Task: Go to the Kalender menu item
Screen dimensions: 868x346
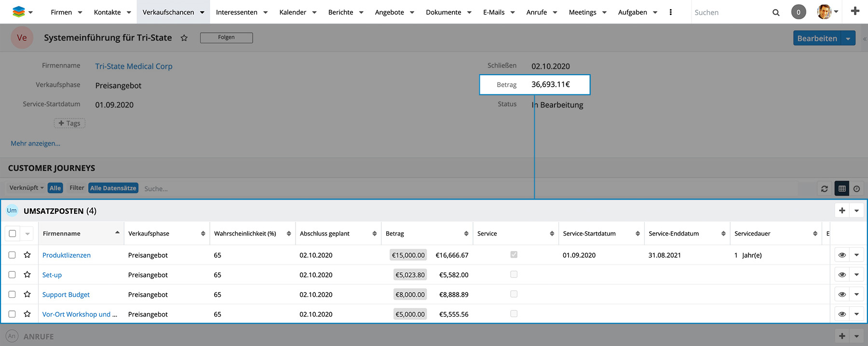Action: (x=293, y=13)
